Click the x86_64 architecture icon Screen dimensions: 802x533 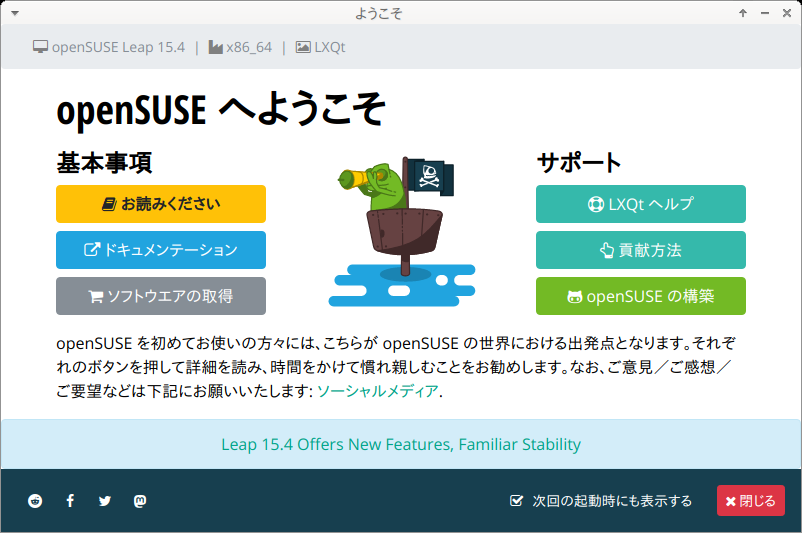(215, 47)
